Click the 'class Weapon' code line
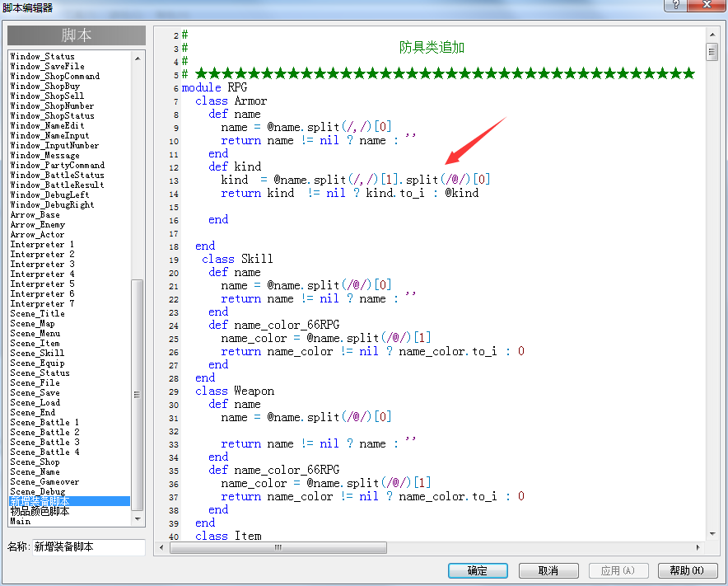The image size is (728, 586). (235, 391)
